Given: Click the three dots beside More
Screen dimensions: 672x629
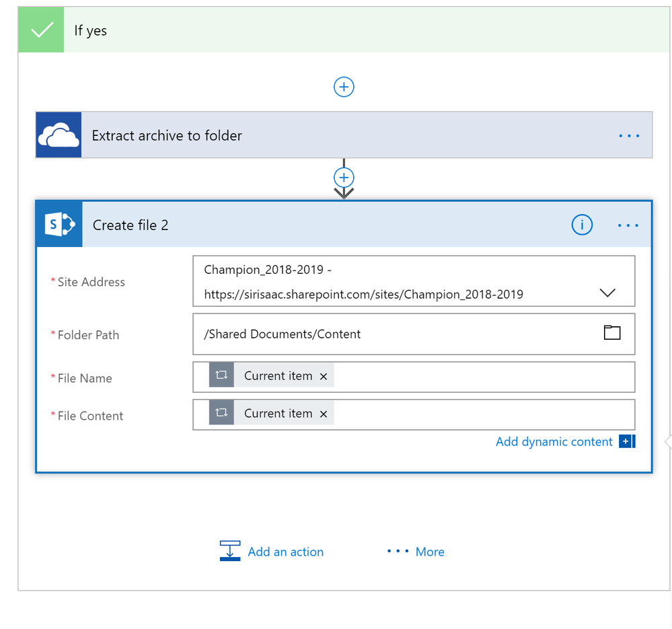Looking at the screenshot, I should [x=398, y=551].
